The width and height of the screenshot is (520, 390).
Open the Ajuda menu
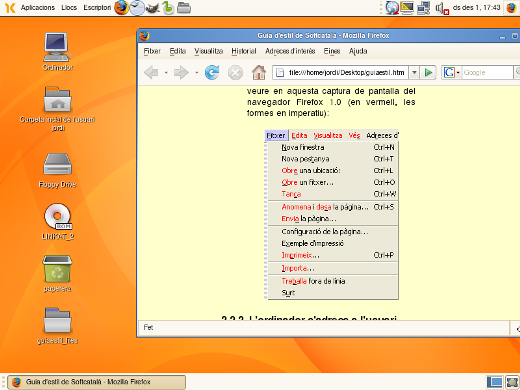[x=358, y=51]
